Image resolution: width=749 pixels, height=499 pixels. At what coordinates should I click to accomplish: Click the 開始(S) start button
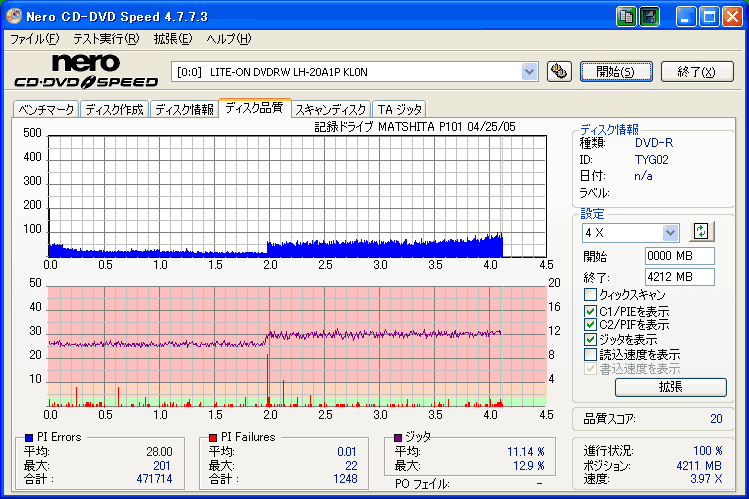[x=616, y=72]
